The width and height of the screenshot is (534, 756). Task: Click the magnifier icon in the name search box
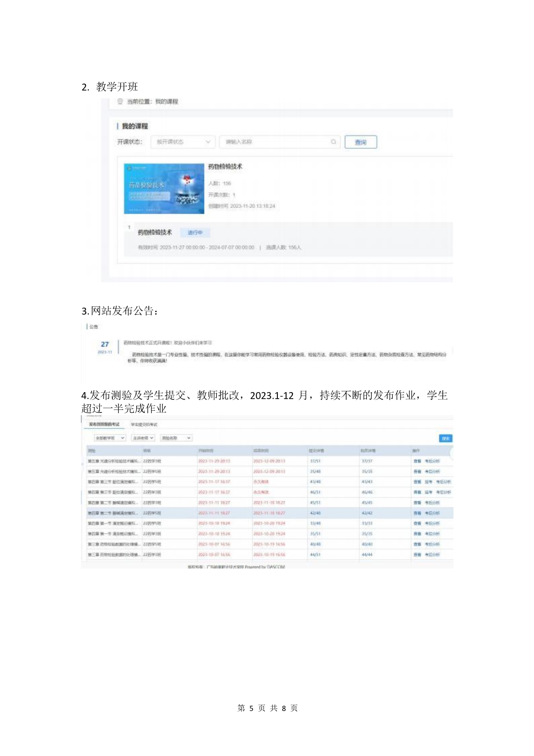(333, 142)
